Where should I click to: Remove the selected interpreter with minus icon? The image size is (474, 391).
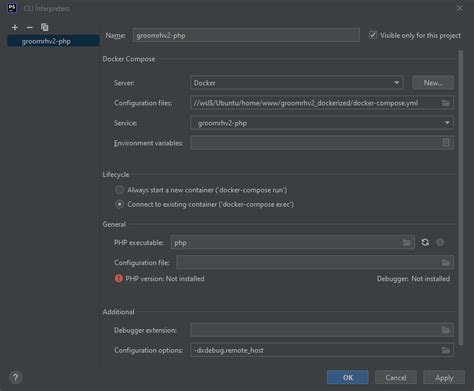pyautogui.click(x=30, y=27)
